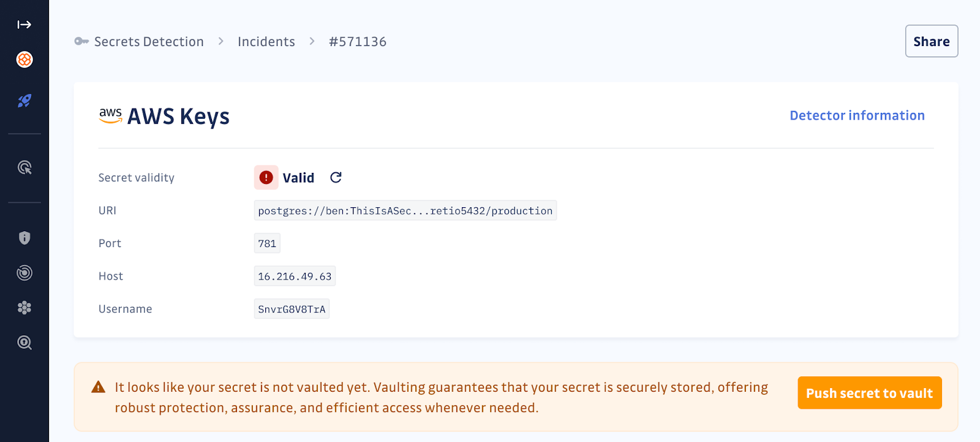This screenshot has width=980, height=442.
Task: Select the concentric target icon in the sidebar
Action: pyautogui.click(x=24, y=273)
